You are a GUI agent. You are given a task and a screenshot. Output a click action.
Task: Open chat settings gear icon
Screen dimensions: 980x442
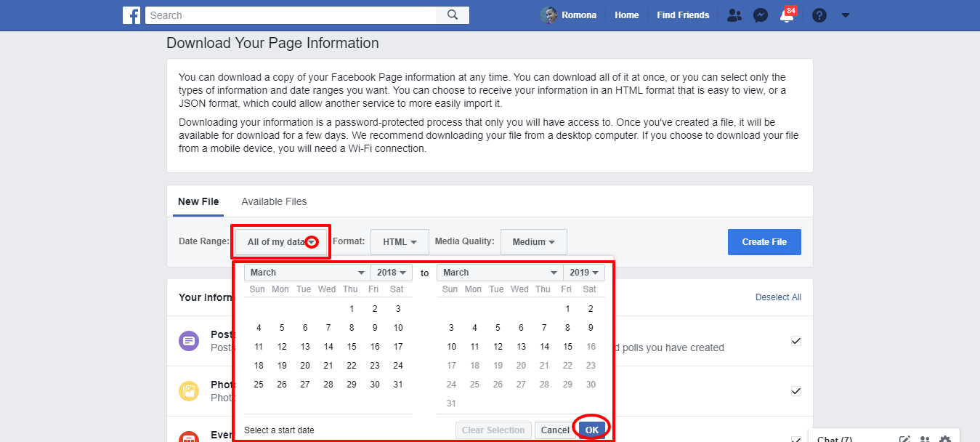click(945, 439)
